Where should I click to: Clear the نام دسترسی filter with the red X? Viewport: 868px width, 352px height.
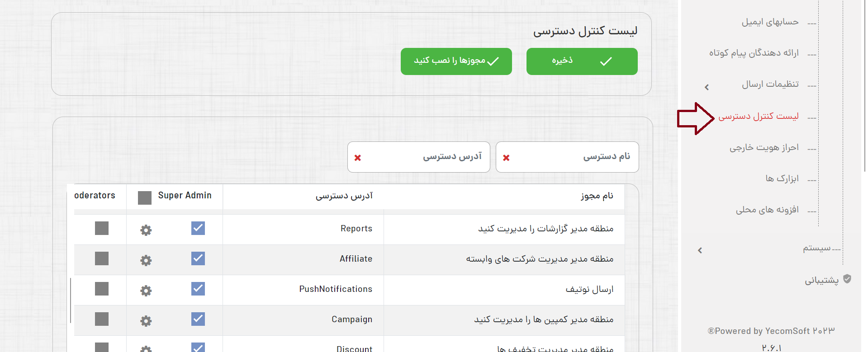[506, 158]
